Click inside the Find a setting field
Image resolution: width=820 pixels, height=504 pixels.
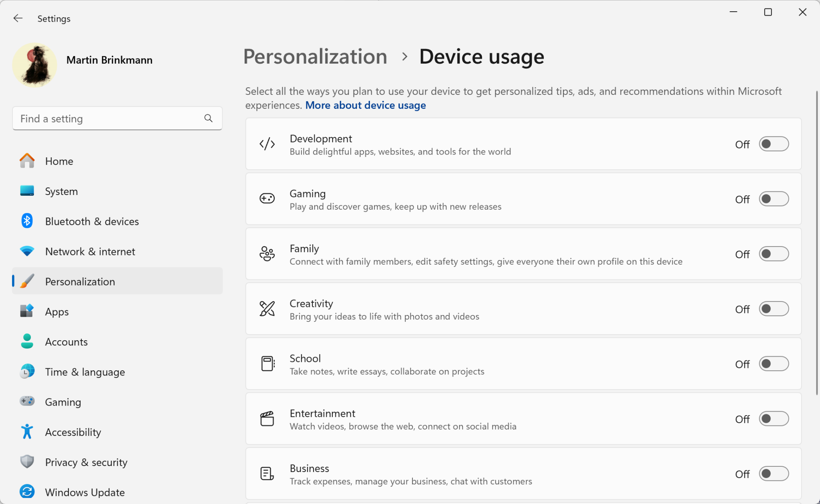coord(100,118)
